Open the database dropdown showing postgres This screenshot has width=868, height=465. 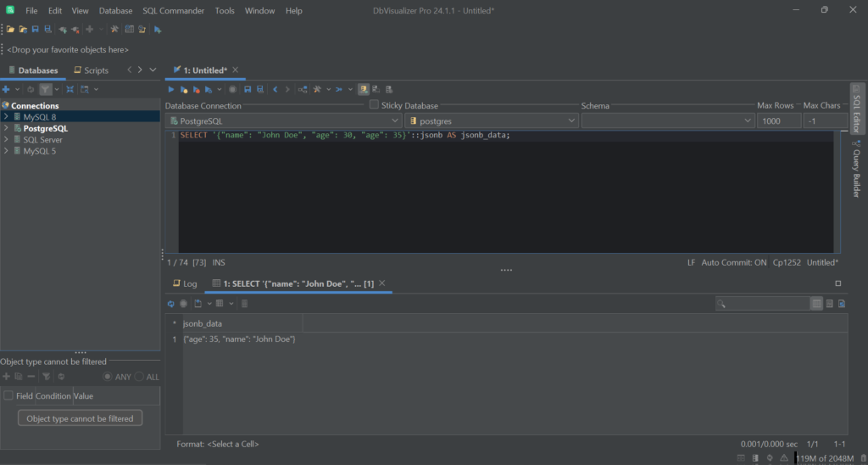pos(492,120)
